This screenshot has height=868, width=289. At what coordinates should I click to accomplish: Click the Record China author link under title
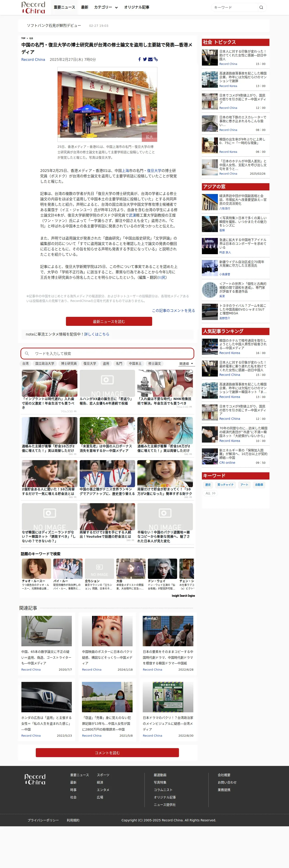pos(33,60)
